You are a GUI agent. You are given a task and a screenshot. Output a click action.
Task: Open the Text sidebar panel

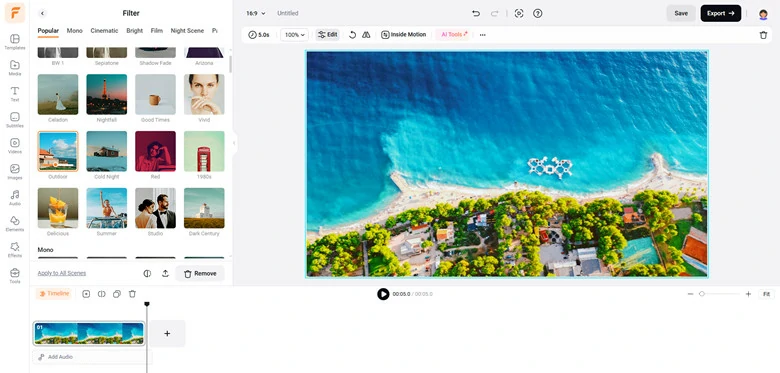(15, 93)
